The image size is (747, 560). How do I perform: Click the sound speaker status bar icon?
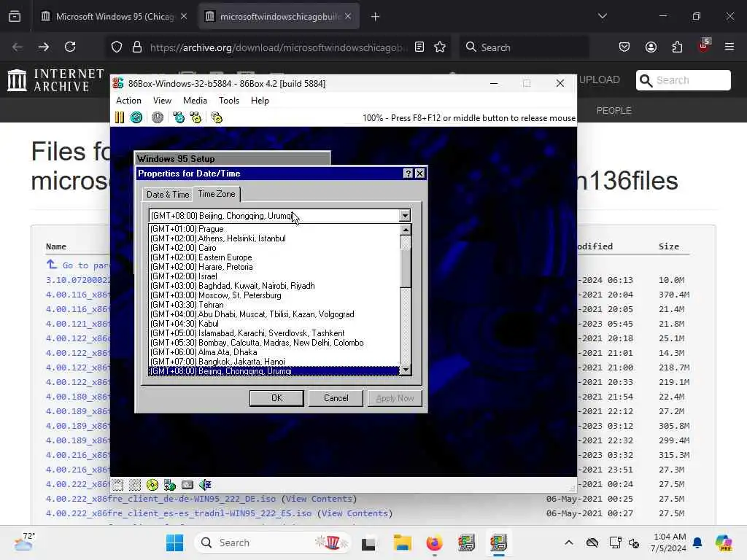tap(205, 485)
